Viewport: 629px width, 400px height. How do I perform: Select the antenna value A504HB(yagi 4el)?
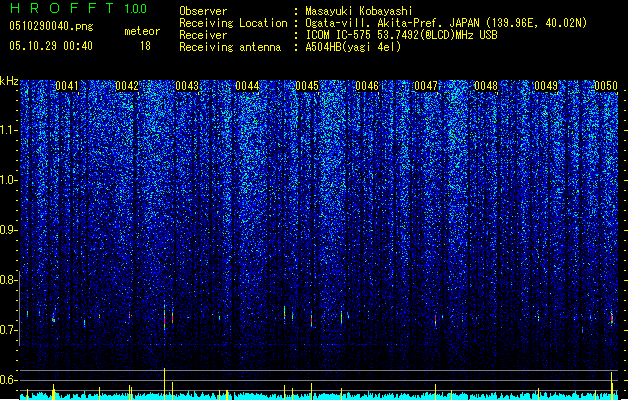353,47
